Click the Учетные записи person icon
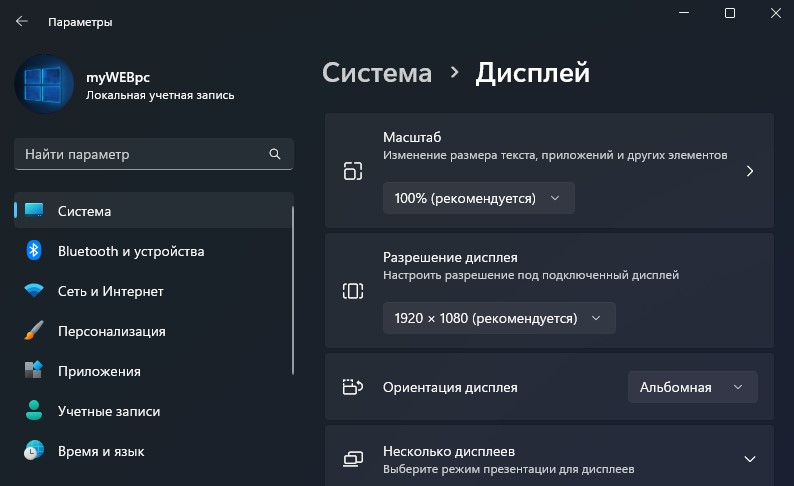794x486 pixels. (34, 410)
